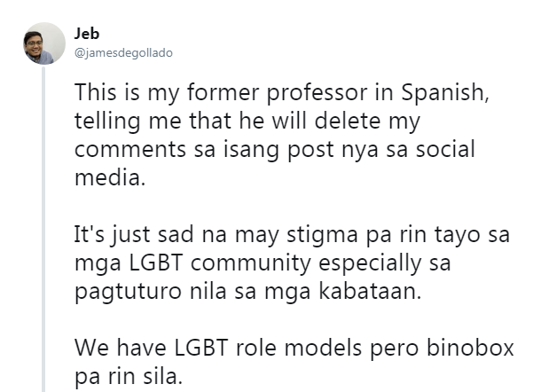The image size is (549, 392).
Task: Click the word "delete" in the tweet
Action: (348, 121)
